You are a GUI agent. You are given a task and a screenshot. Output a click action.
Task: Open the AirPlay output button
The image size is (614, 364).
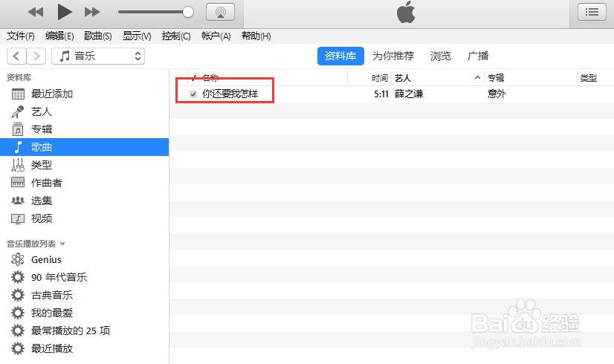coord(221,12)
